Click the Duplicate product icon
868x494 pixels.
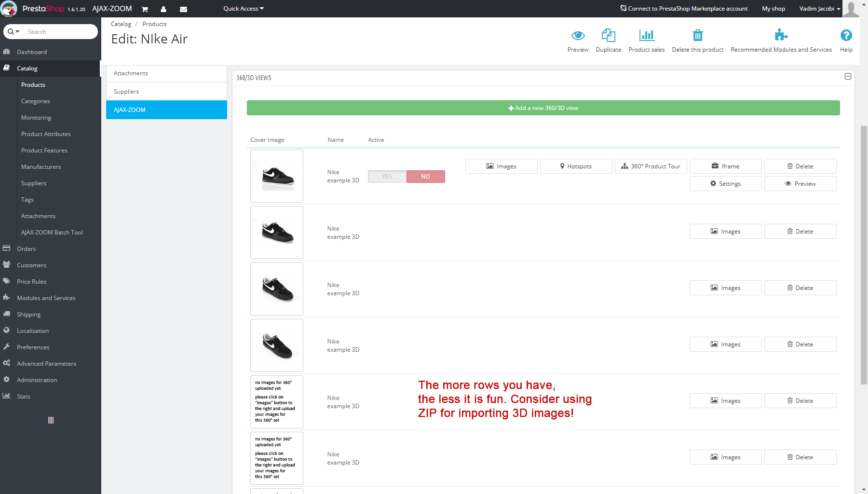[x=608, y=35]
